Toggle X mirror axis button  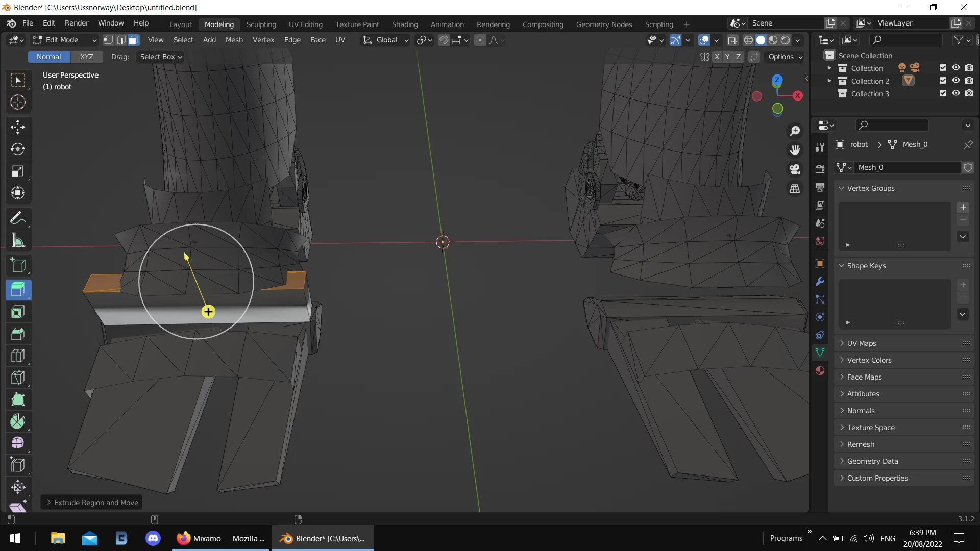(x=717, y=57)
